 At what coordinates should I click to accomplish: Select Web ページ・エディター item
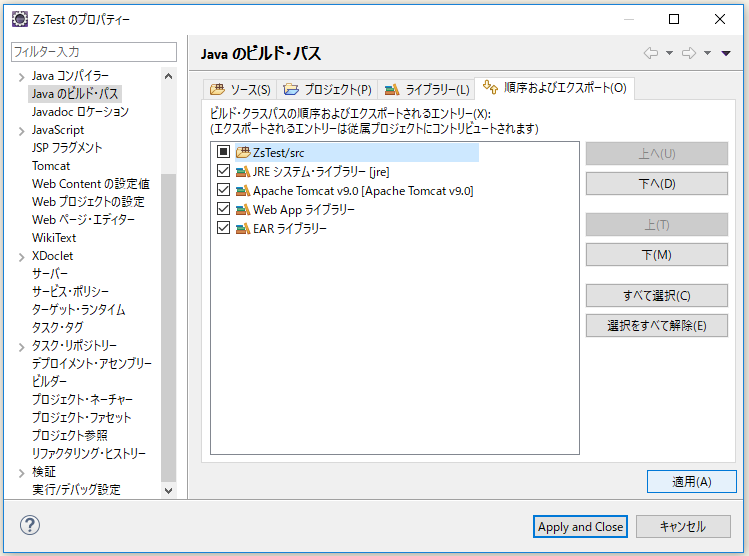point(83,220)
